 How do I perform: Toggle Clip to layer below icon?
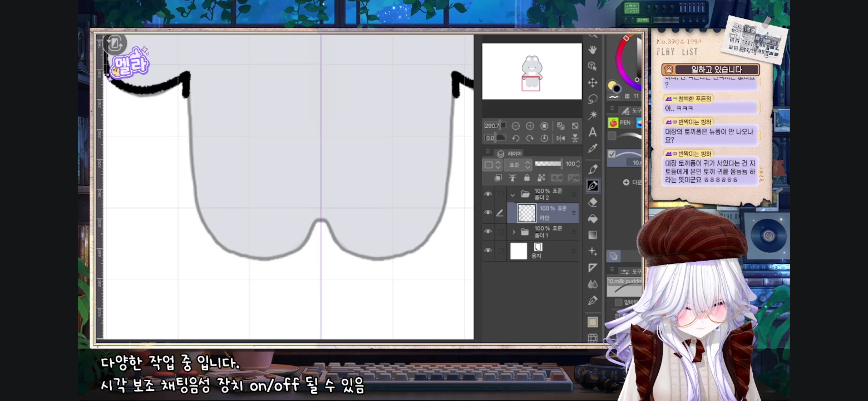[498, 178]
